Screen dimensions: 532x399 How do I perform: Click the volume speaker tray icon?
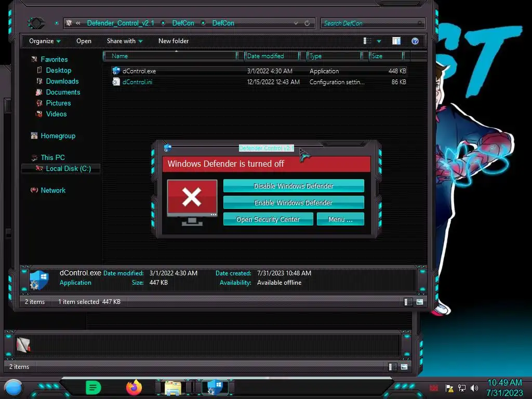[474, 388]
